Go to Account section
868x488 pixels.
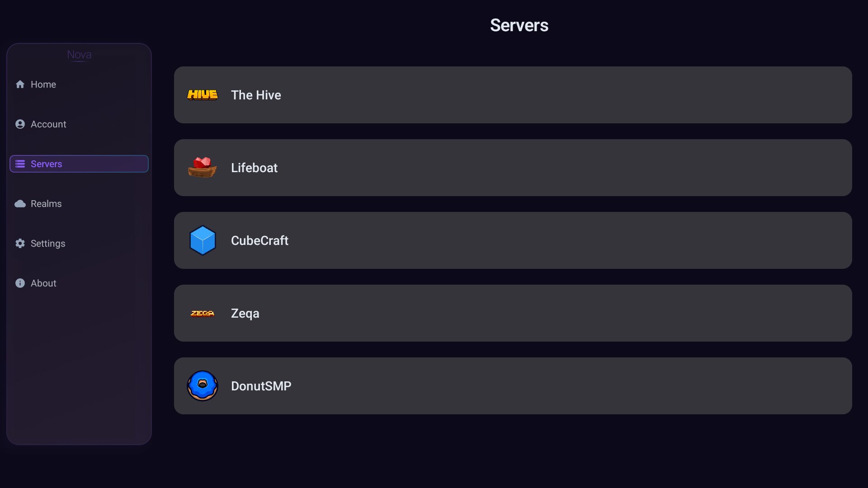point(48,124)
